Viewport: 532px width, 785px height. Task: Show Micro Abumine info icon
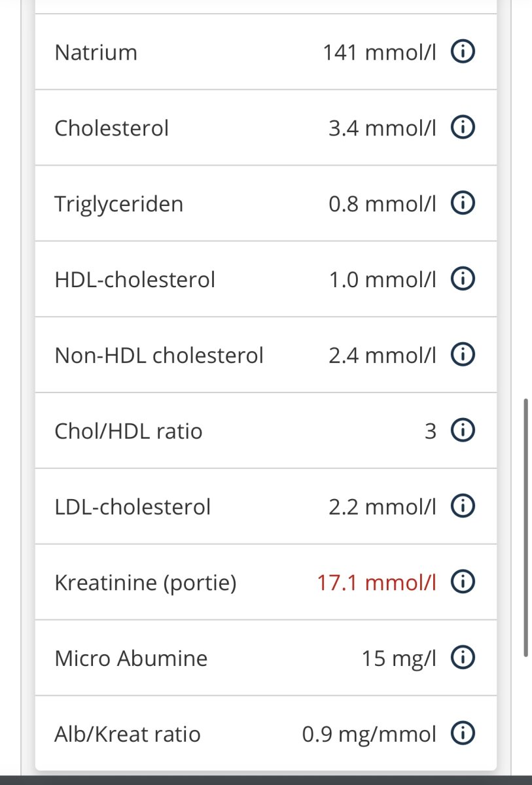click(463, 658)
